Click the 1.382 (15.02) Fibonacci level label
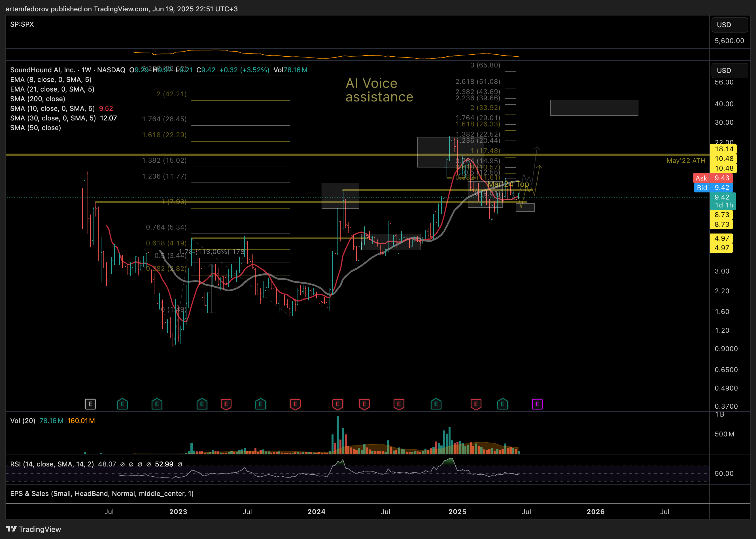 point(164,160)
